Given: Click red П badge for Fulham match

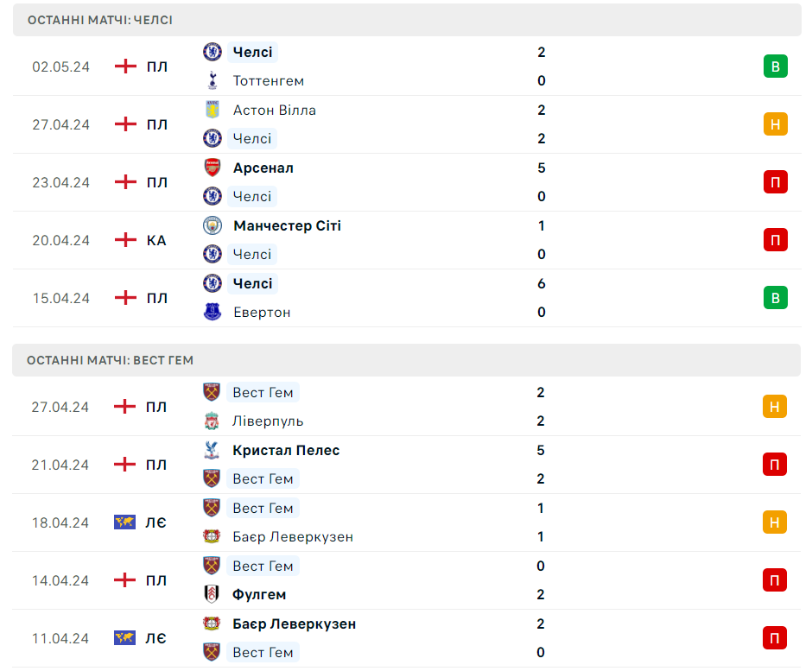Looking at the screenshot, I should click(775, 580).
